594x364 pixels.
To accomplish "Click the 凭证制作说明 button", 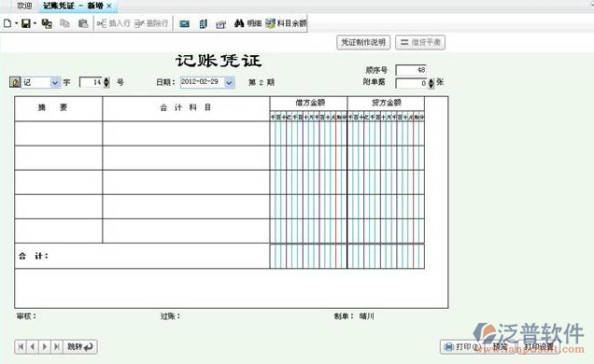I will 363,42.
